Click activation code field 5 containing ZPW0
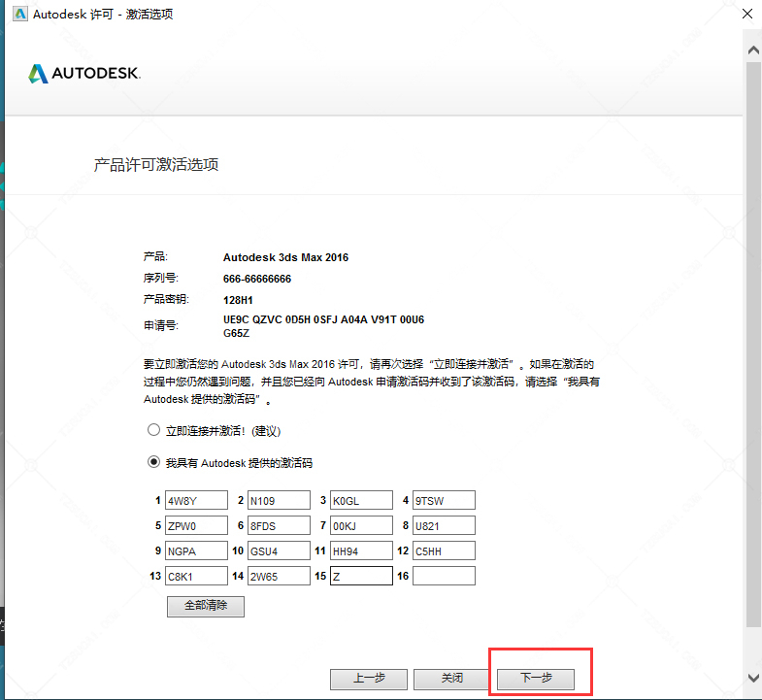 pos(196,525)
